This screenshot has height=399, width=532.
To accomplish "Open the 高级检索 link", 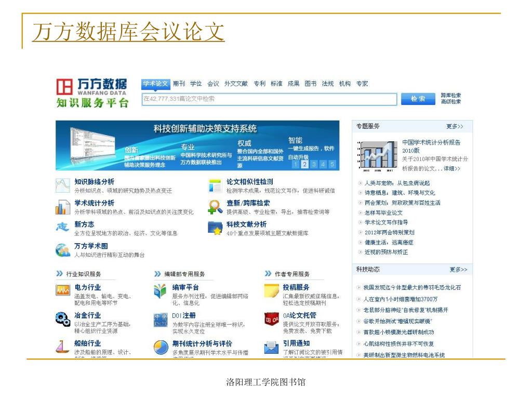I will [x=451, y=102].
